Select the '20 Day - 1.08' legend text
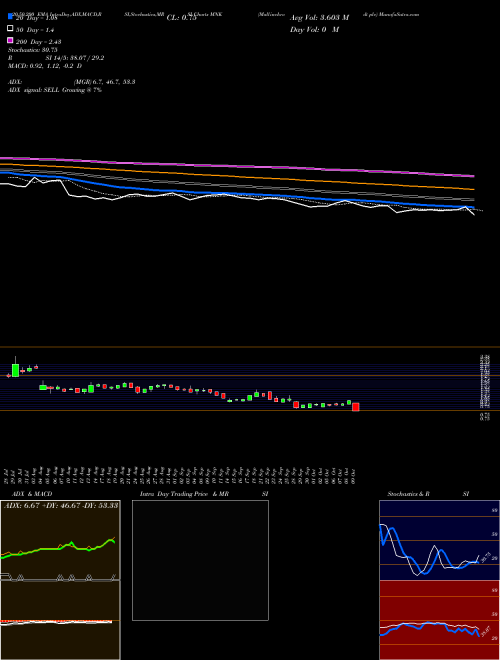Viewport: 500px width, 660px height. (x=36, y=18)
